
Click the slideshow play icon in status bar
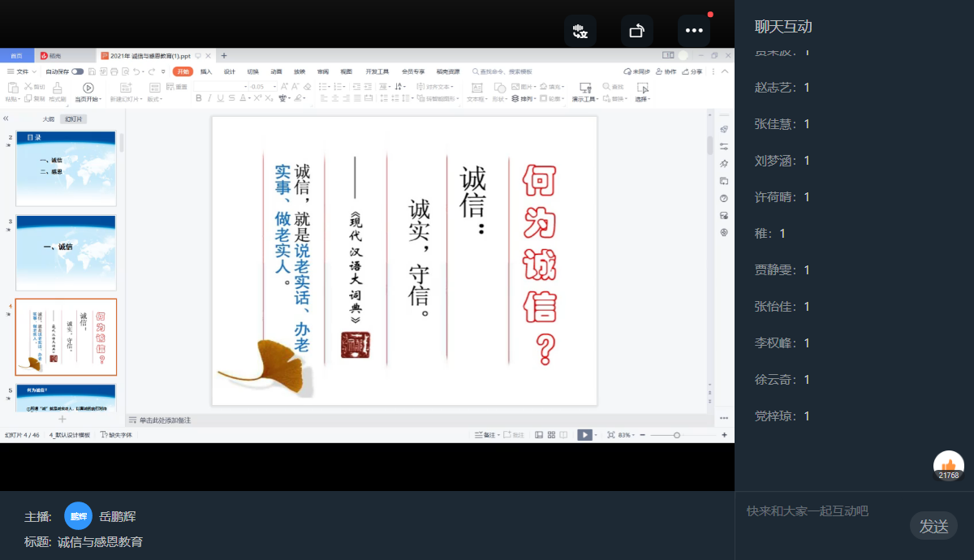point(584,435)
